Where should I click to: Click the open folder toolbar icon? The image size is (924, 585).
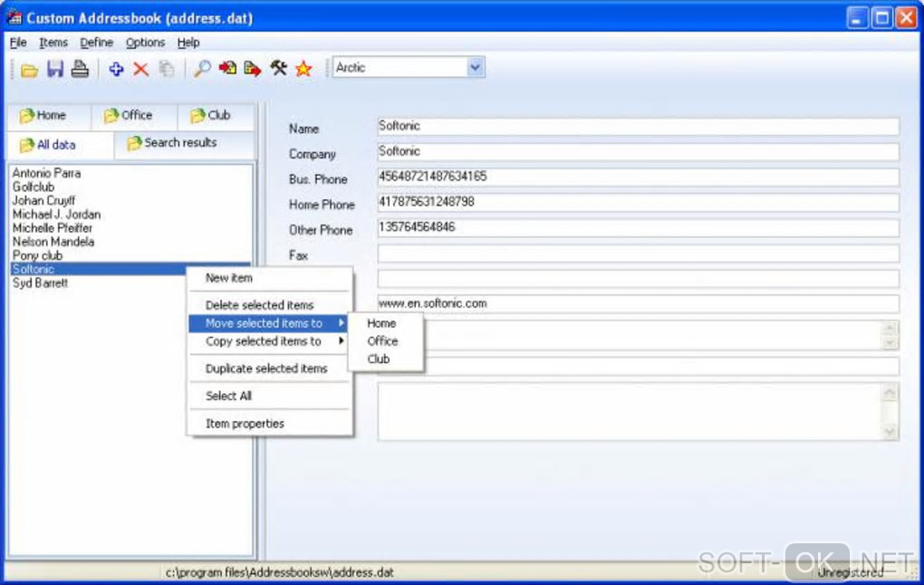pos(29,70)
